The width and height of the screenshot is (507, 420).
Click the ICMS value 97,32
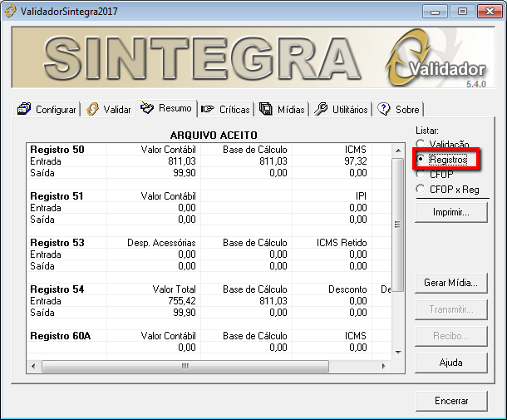356,161
